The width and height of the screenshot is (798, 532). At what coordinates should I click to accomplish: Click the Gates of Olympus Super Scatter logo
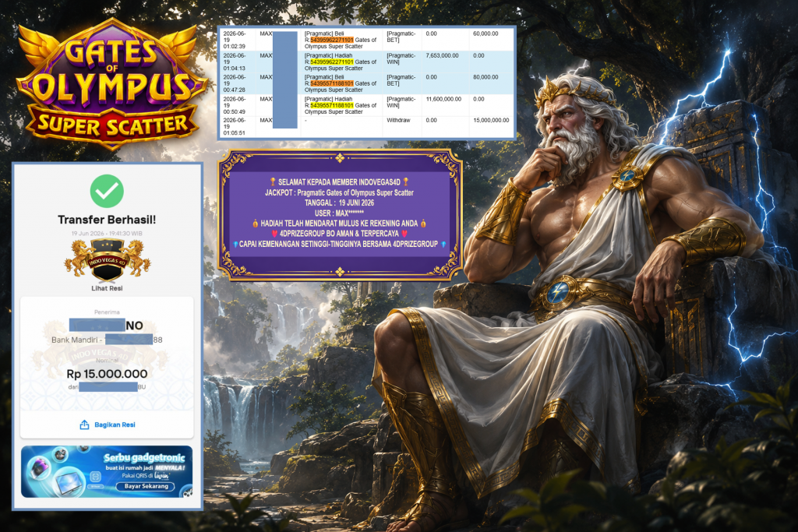[x=111, y=84]
